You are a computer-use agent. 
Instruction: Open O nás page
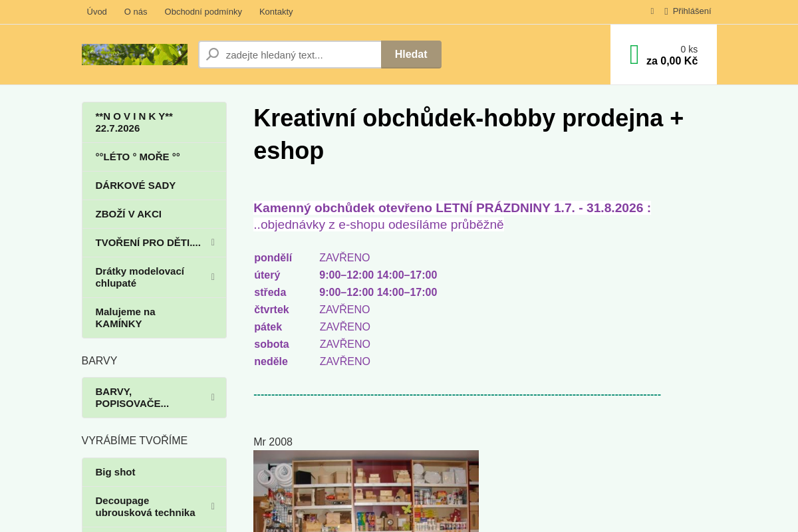tap(136, 11)
